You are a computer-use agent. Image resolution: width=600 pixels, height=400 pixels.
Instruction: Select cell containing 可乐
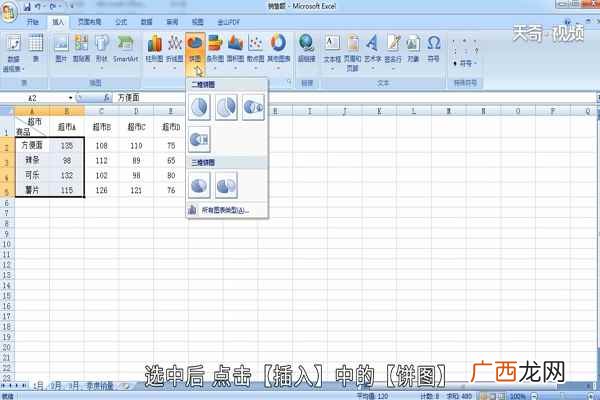point(32,175)
